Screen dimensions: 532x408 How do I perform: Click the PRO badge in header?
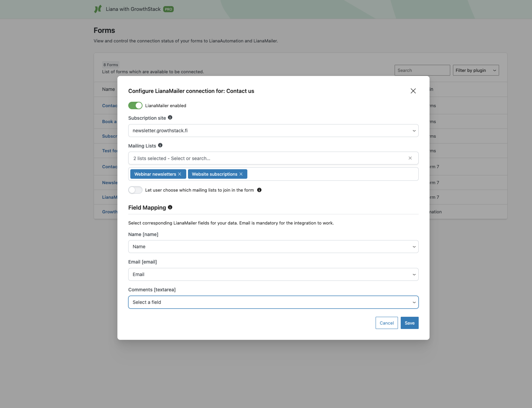coord(168,9)
